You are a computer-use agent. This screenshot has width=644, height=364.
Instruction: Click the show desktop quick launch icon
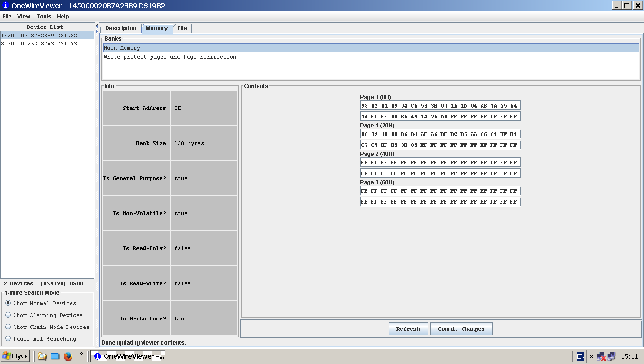pos(55,356)
